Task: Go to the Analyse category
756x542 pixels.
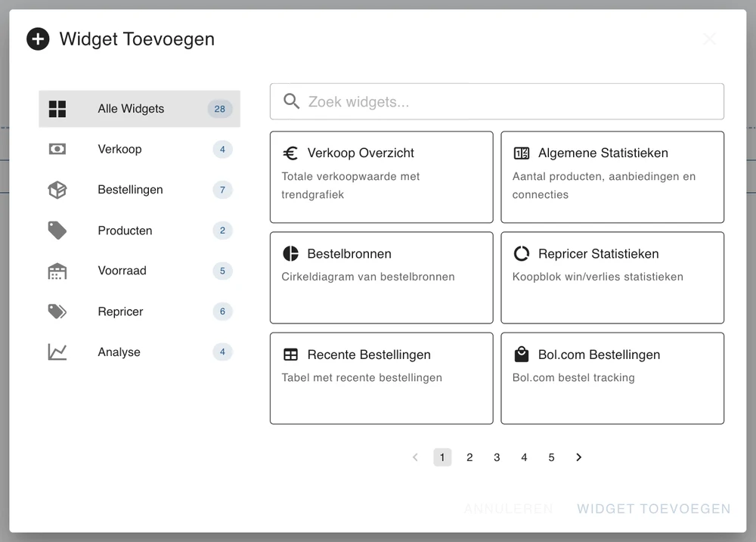Action: (x=139, y=352)
